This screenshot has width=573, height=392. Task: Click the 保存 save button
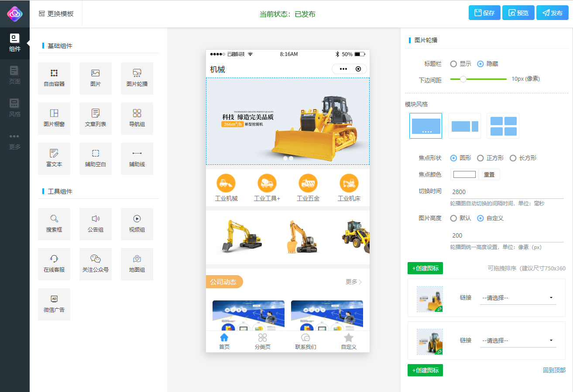click(x=484, y=13)
